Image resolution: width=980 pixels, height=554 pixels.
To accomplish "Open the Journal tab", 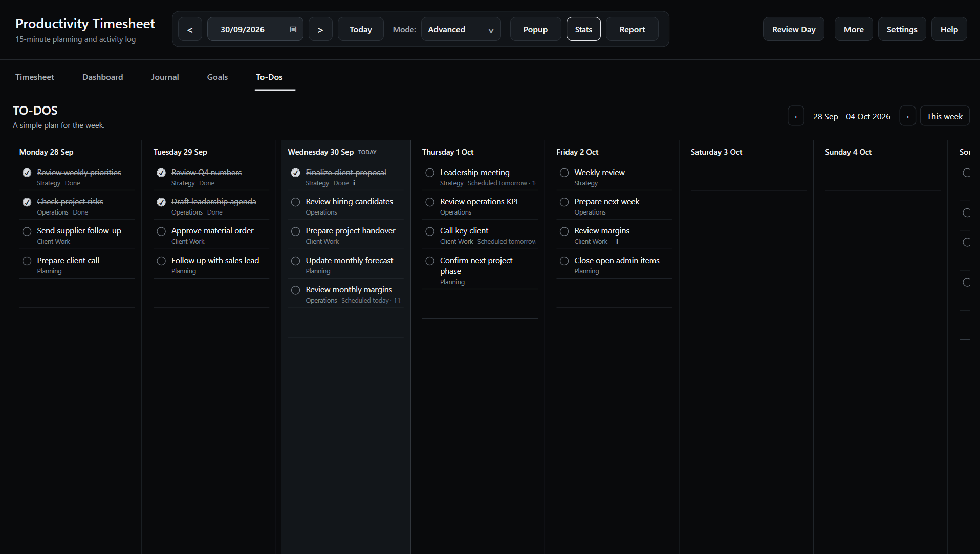I will point(165,77).
